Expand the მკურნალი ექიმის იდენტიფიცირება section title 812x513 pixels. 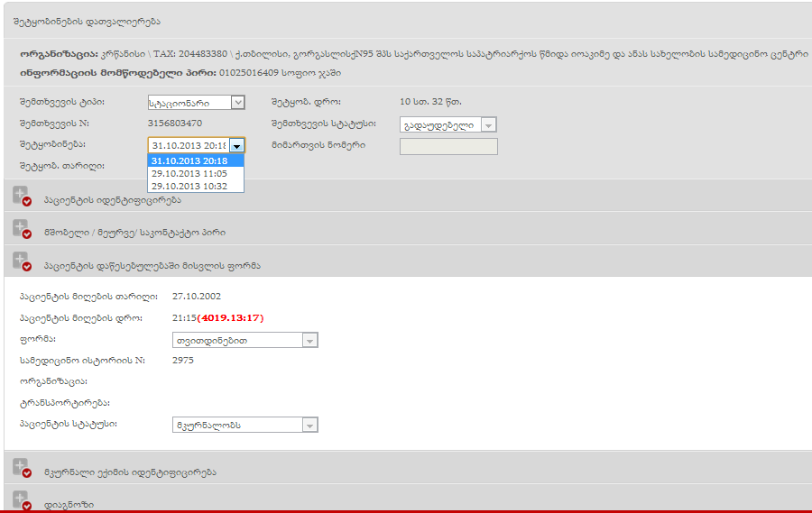pyautogui.click(x=130, y=472)
